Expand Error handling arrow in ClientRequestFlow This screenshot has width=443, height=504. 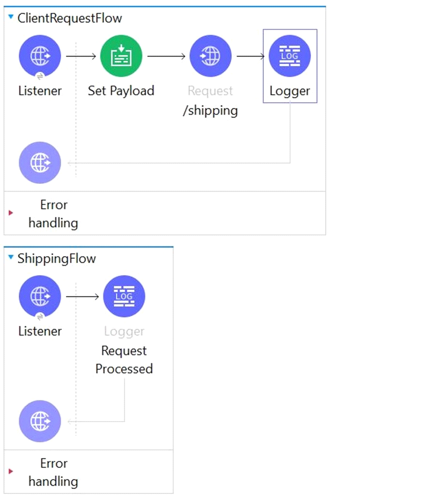(x=11, y=213)
